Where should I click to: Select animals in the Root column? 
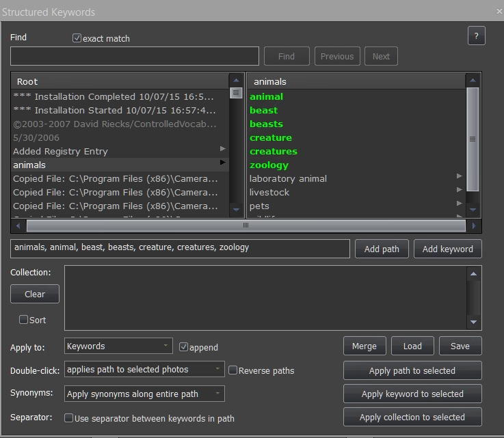tap(120, 165)
